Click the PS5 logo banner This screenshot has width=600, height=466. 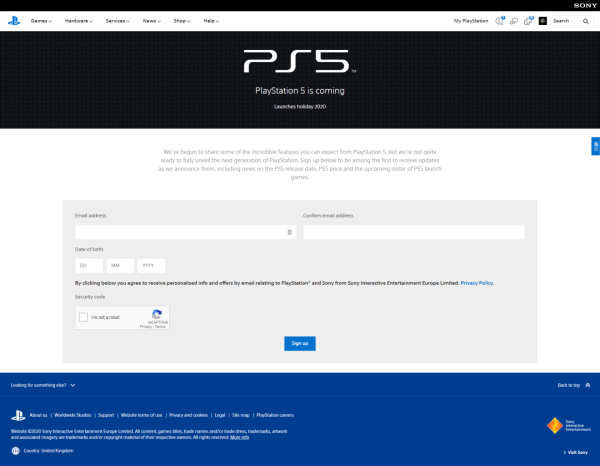point(300,61)
